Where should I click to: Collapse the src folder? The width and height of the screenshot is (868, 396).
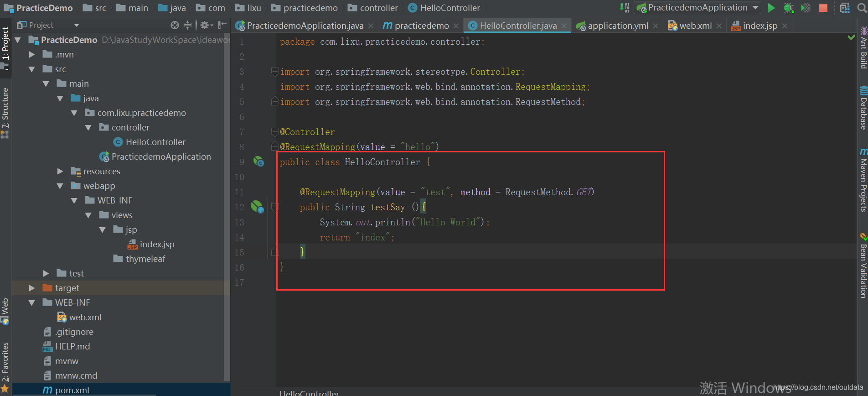click(32, 69)
